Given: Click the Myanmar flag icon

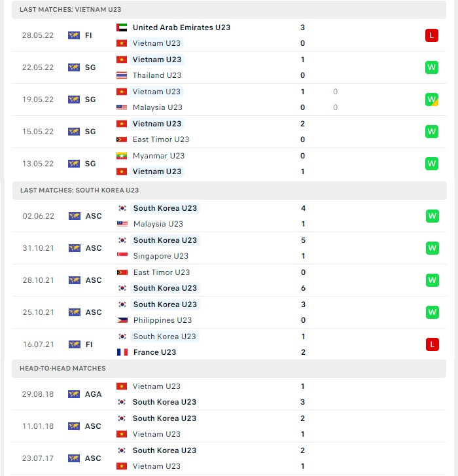Looking at the screenshot, I should tap(122, 156).
